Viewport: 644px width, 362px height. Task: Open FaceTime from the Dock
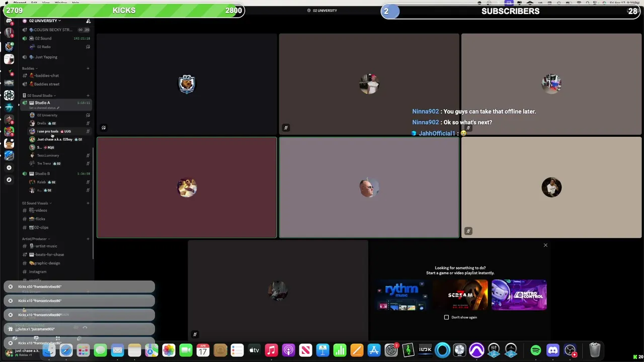click(x=186, y=350)
